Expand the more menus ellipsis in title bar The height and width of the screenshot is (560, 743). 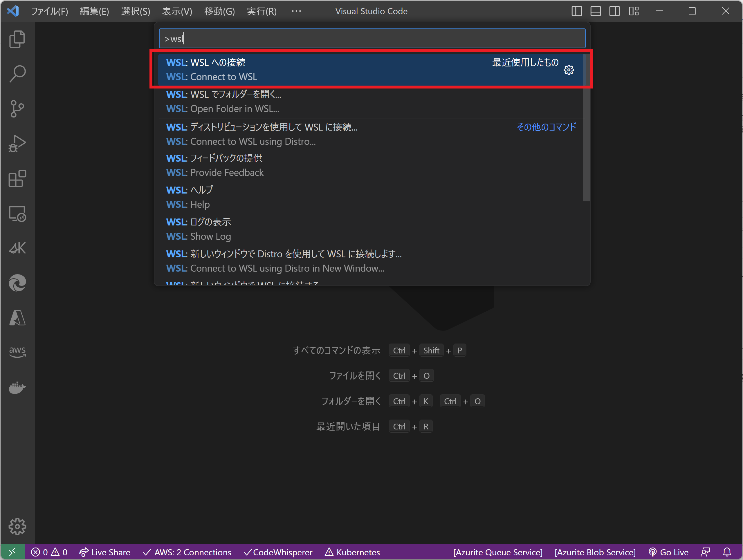pyautogui.click(x=296, y=11)
